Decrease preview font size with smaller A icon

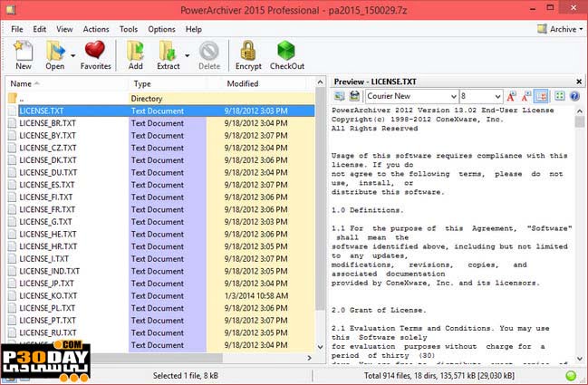(526, 96)
